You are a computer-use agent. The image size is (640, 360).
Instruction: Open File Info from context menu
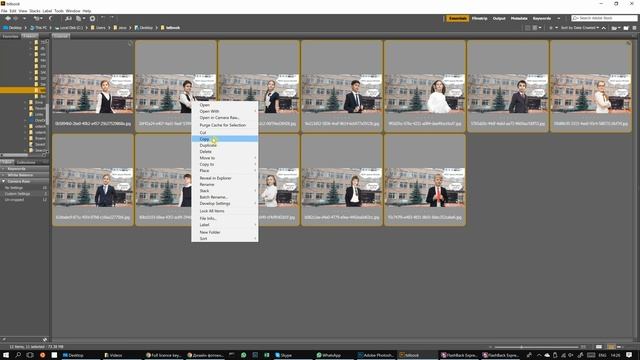[x=224, y=219]
